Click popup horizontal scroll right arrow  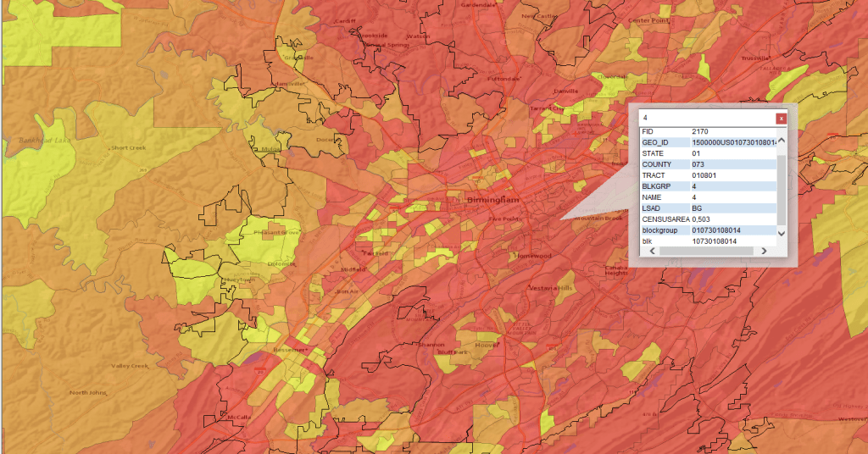pyautogui.click(x=764, y=251)
